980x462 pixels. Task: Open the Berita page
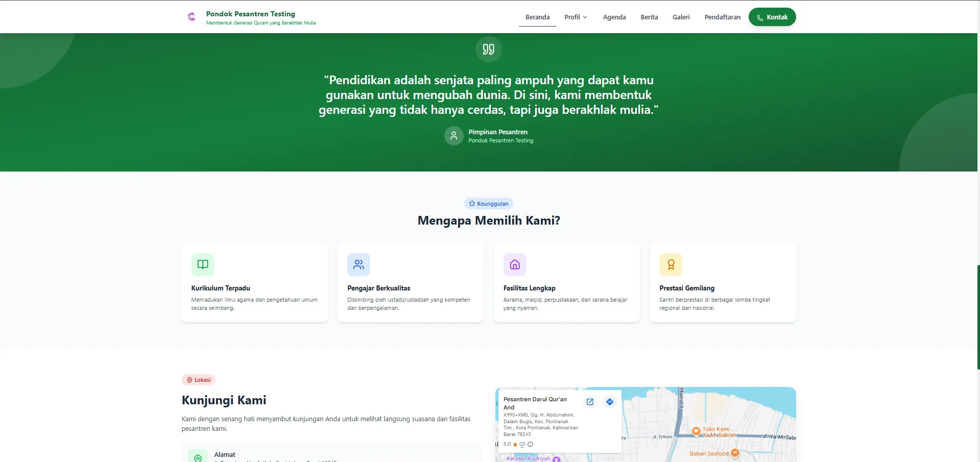click(x=649, y=17)
